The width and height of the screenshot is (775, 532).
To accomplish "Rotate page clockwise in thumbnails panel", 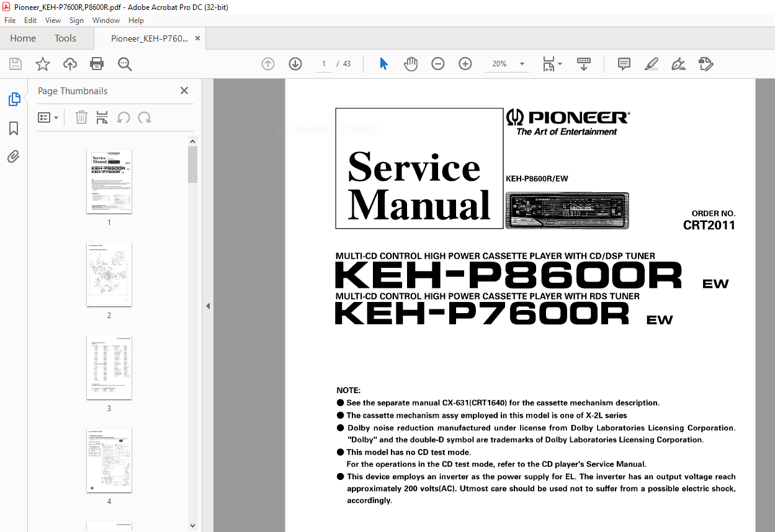I will 145,118.
